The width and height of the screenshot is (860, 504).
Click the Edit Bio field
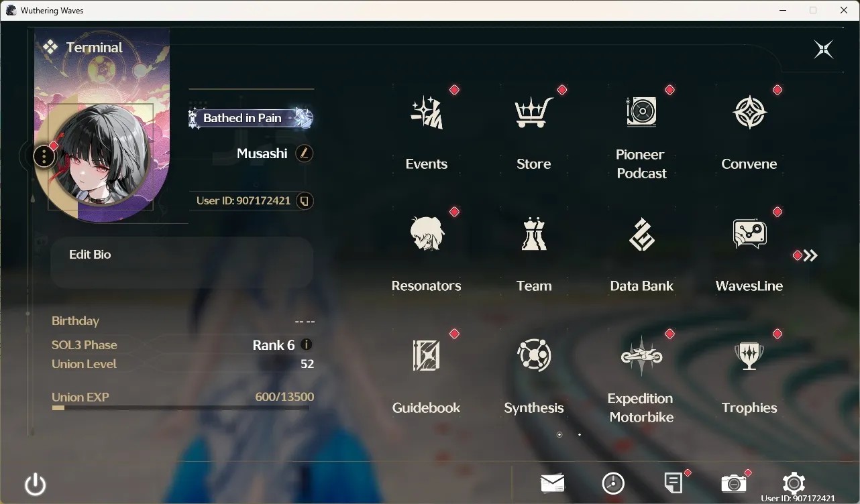182,263
